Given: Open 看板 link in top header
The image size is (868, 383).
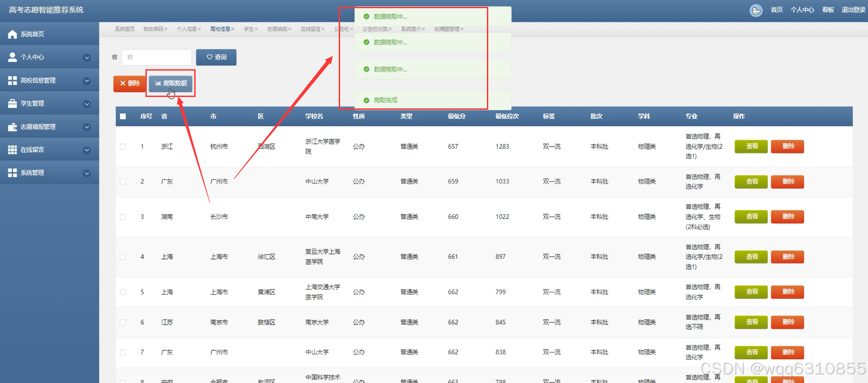Looking at the screenshot, I should (828, 10).
